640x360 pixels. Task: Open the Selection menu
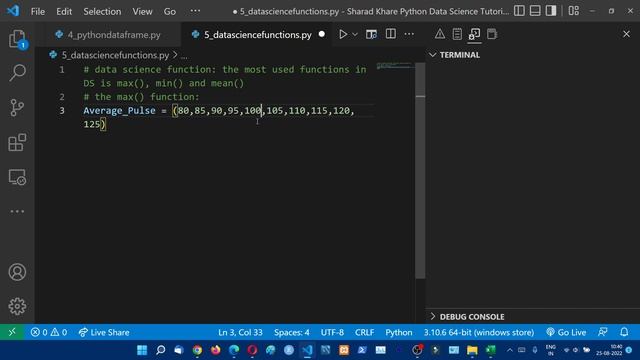(x=102, y=11)
